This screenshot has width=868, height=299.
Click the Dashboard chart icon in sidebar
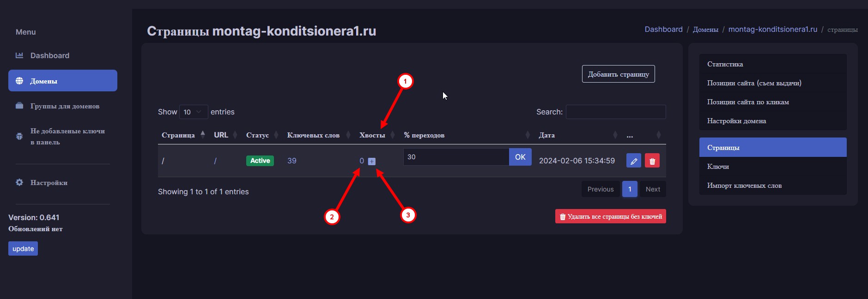19,55
